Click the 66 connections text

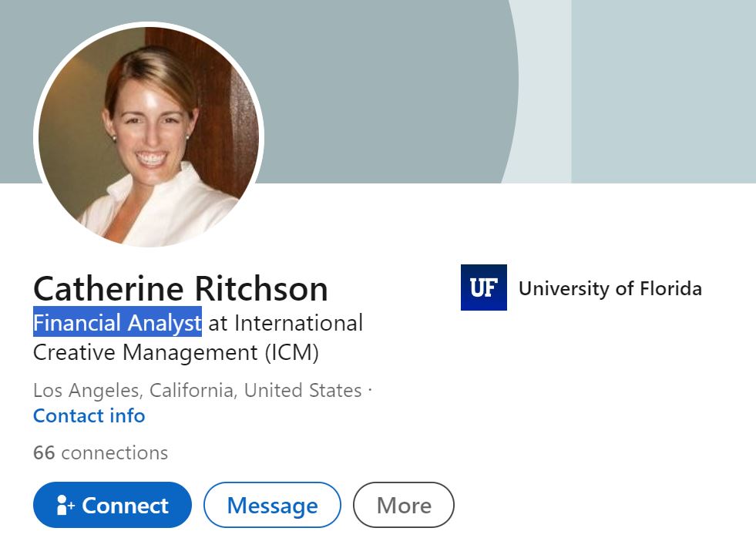point(101,452)
